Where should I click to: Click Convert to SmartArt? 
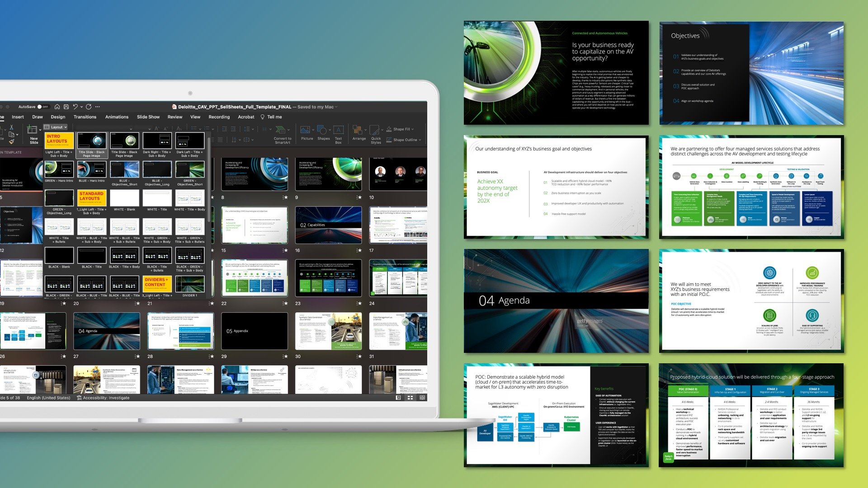tap(283, 134)
